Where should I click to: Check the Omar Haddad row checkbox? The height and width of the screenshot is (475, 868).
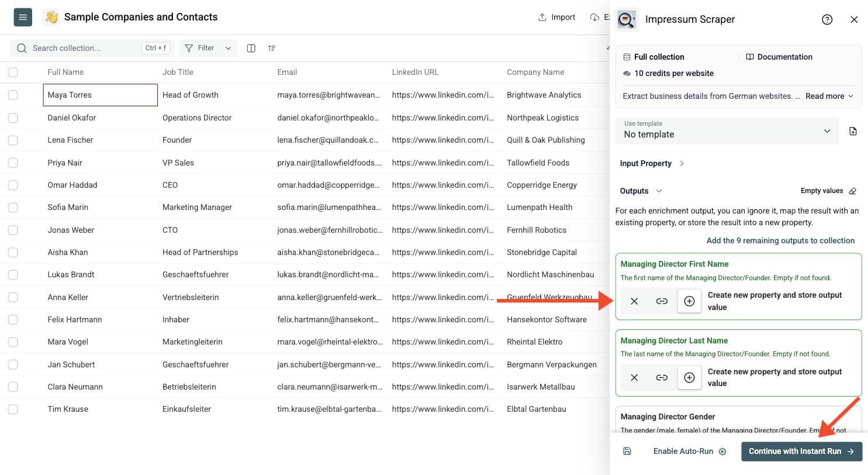click(x=13, y=185)
